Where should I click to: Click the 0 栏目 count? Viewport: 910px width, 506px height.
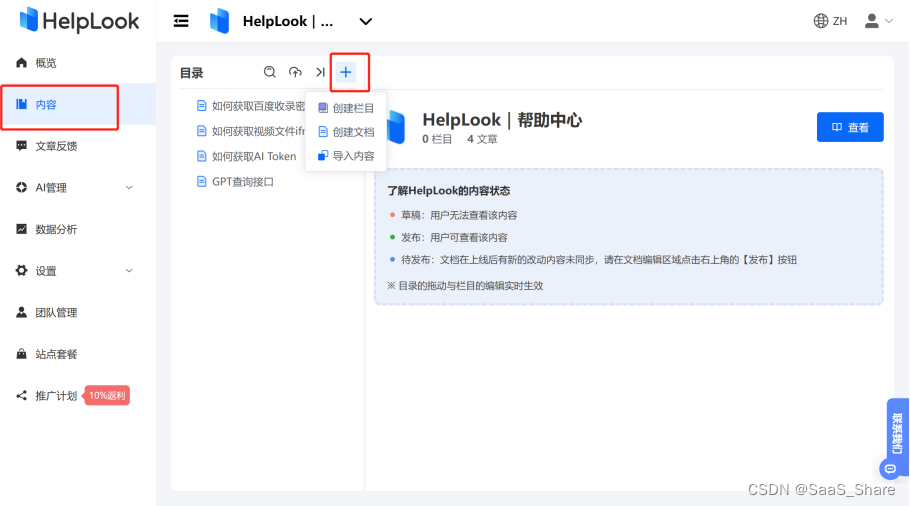[x=437, y=139]
